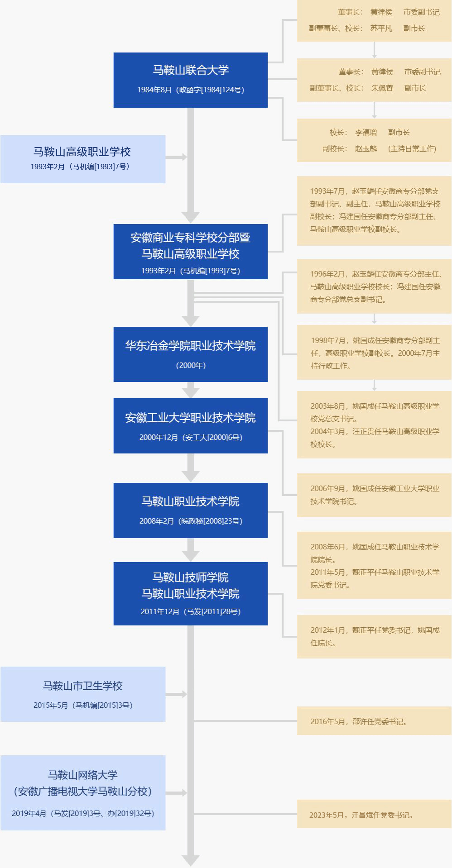Select note with 苏平凡 副市长
Image resolution: width=452 pixels, height=868 pixels.
pos(374,20)
